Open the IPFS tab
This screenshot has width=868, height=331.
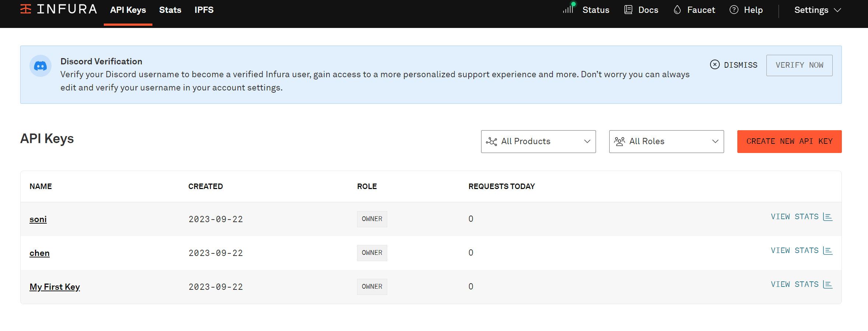point(204,10)
